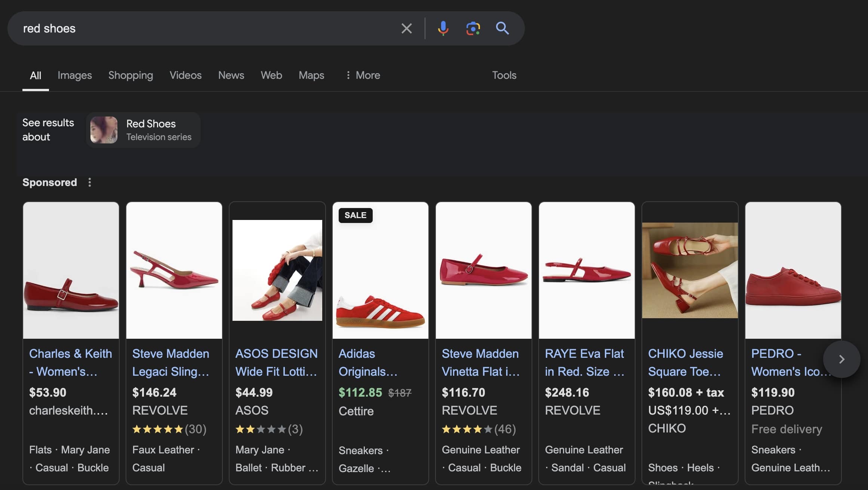The image size is (868, 490).
Task: Click the two-star (3) ASOS rating
Action: 269,429
